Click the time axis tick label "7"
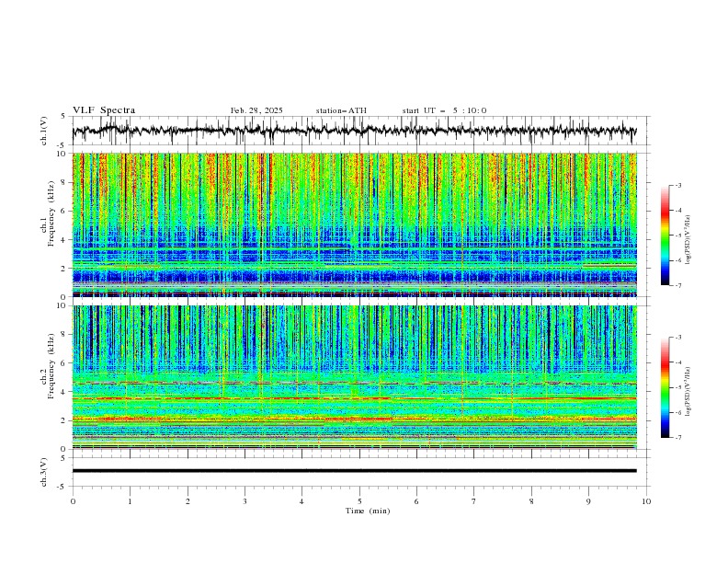Viewport: 728px width, 563px height. pyautogui.click(x=474, y=501)
